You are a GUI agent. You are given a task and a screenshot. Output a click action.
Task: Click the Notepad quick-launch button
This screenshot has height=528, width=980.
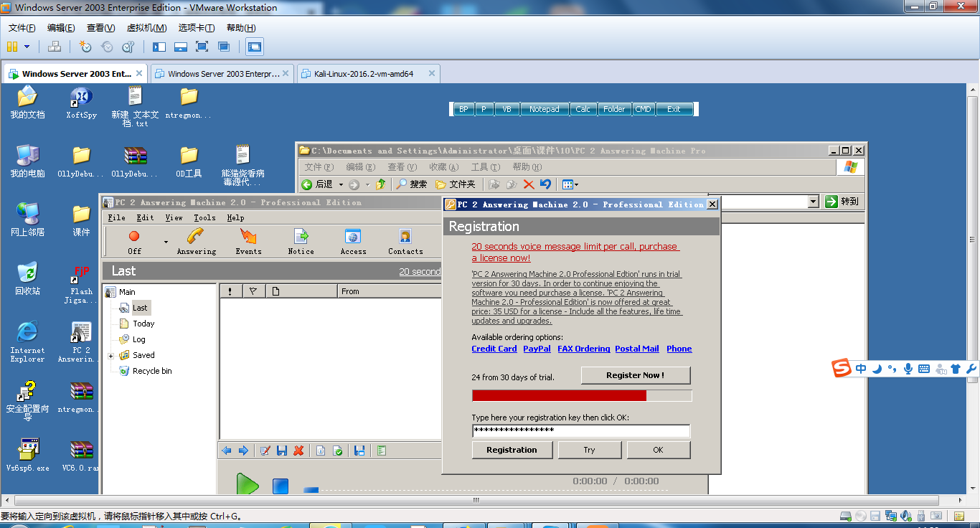[x=544, y=109]
